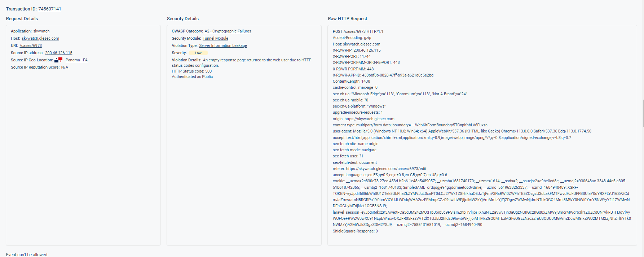
Task: Click the Tunnel Module link
Action: [215, 39]
